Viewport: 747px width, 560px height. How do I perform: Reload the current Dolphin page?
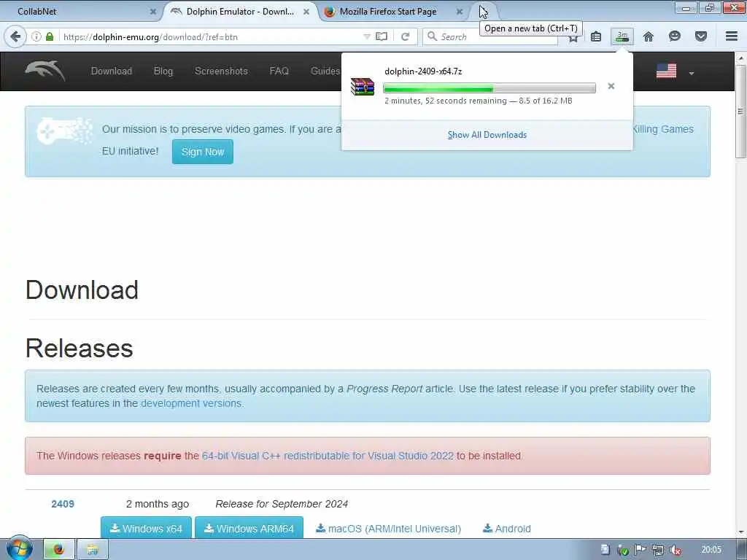click(x=406, y=36)
